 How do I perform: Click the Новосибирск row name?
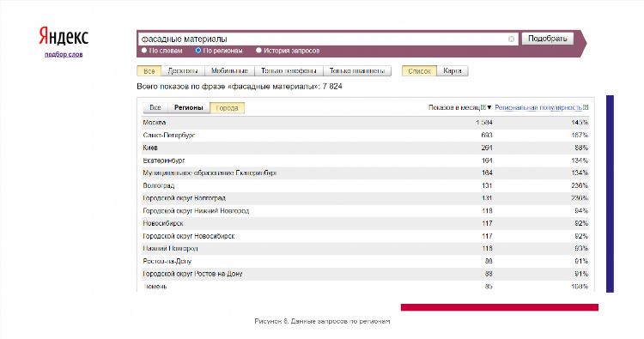(163, 223)
